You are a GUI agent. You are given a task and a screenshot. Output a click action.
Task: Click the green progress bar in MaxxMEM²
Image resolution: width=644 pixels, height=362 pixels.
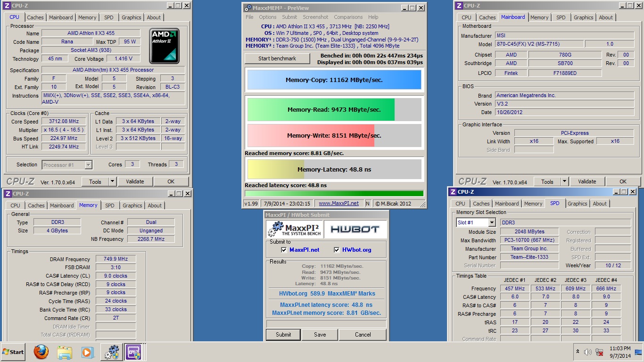click(x=334, y=193)
